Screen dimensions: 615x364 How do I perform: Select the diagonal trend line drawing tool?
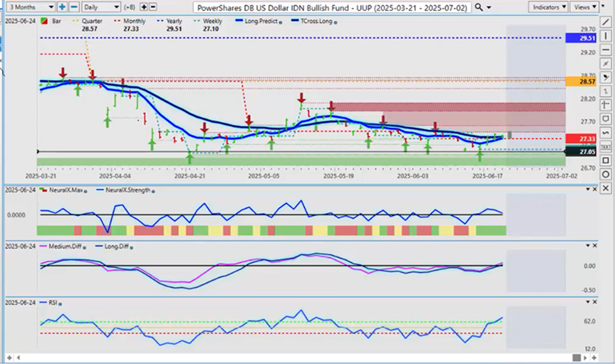pos(606,23)
